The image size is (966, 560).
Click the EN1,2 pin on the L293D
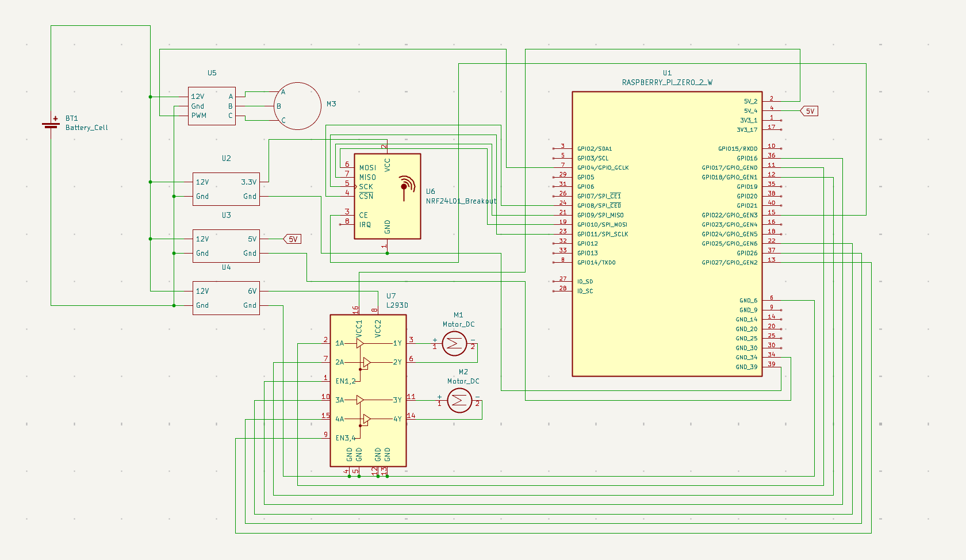[x=345, y=380]
